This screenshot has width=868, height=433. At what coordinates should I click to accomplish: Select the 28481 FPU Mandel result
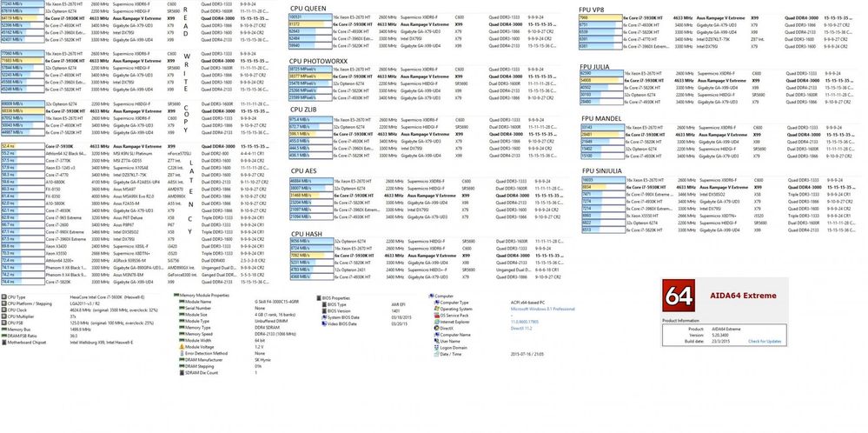(602, 135)
